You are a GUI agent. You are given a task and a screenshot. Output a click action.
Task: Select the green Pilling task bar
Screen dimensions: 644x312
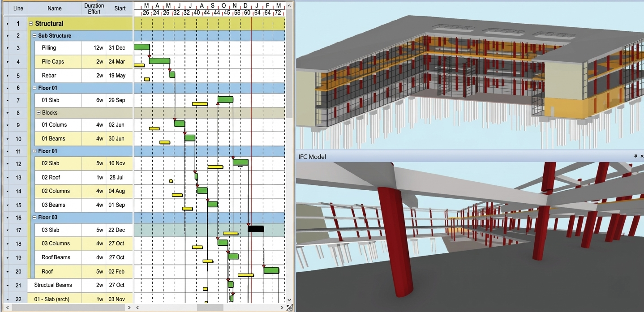142,47
